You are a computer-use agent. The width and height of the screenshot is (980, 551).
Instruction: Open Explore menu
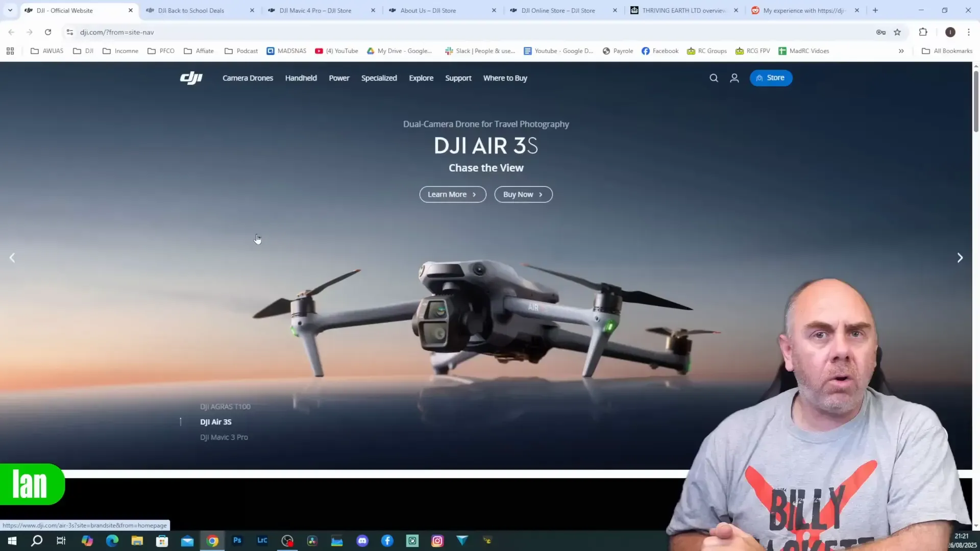pyautogui.click(x=421, y=78)
